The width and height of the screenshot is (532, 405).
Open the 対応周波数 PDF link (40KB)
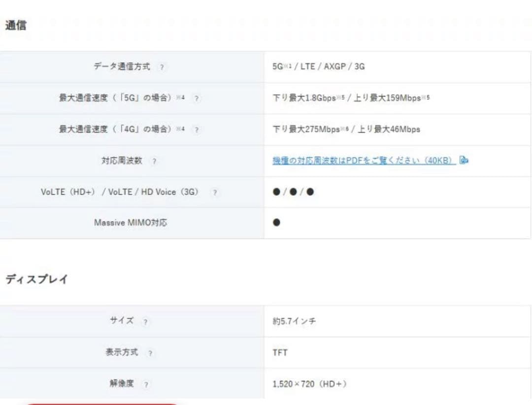click(363, 160)
